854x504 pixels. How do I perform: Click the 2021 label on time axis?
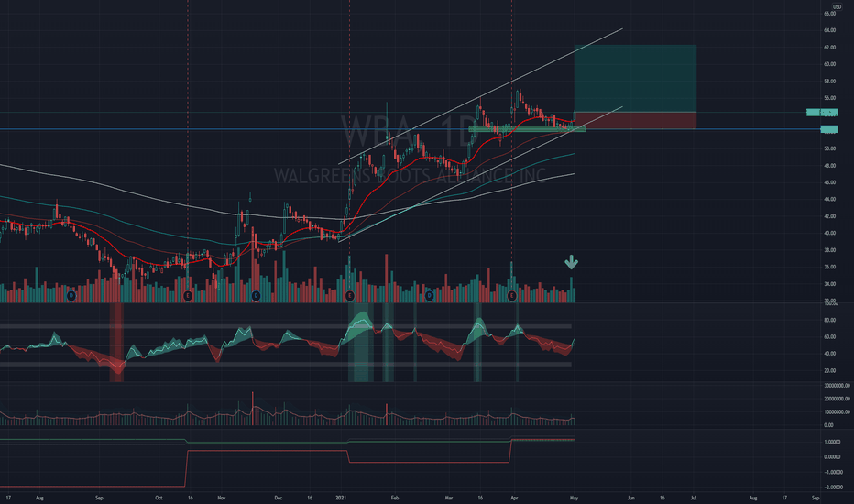341,498
